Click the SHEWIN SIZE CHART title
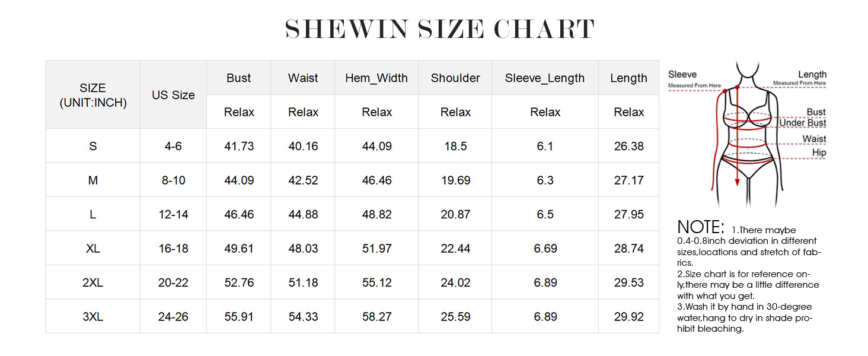Screen dimensions: 868x356 [440, 29]
